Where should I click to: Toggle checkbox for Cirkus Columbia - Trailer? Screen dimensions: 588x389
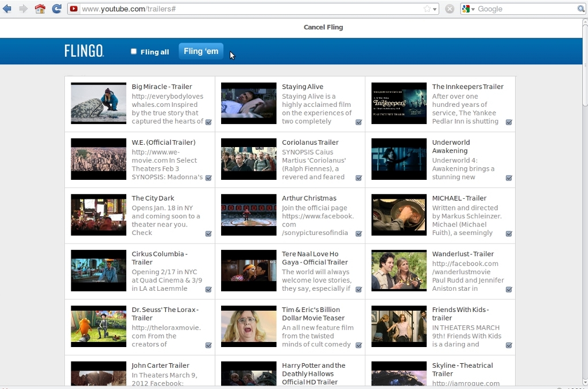click(x=208, y=289)
